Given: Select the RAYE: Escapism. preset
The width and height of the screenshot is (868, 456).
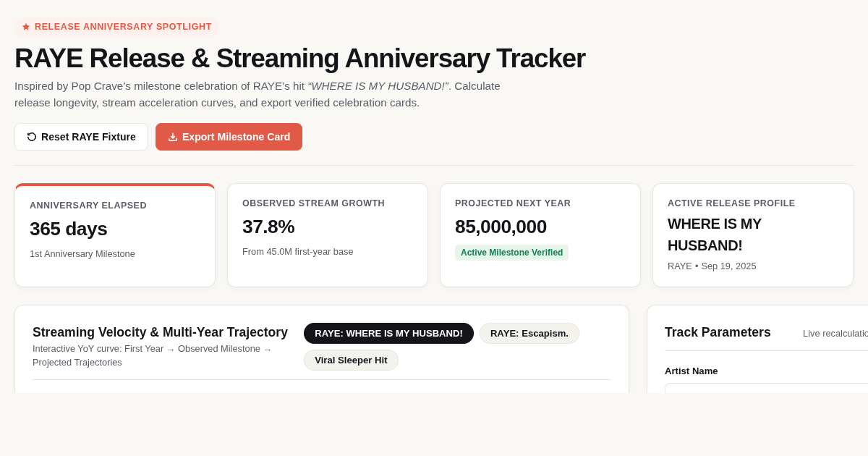Looking at the screenshot, I should pos(529,333).
